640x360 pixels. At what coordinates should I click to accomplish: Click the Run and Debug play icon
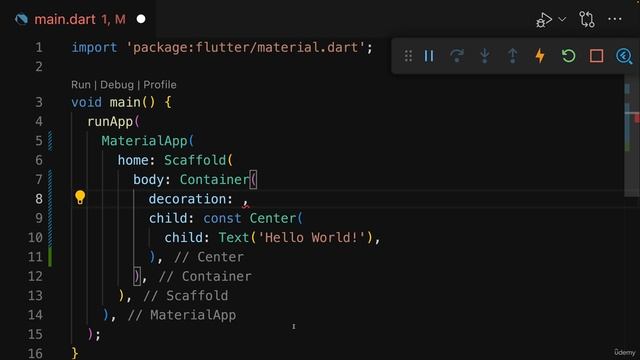tap(544, 20)
